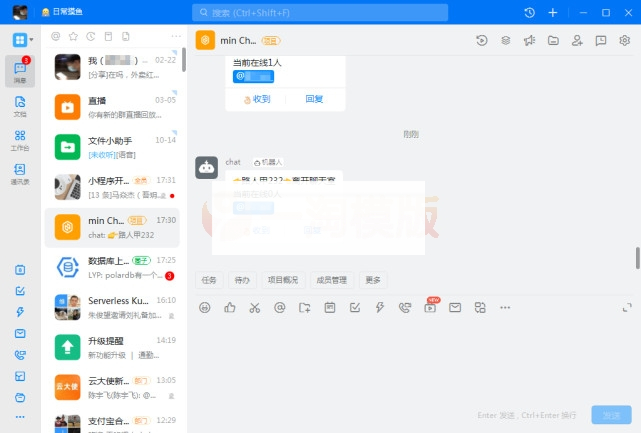Click the chat message scrollbar
Viewport: 641px width, 433px height.
click(x=637, y=257)
